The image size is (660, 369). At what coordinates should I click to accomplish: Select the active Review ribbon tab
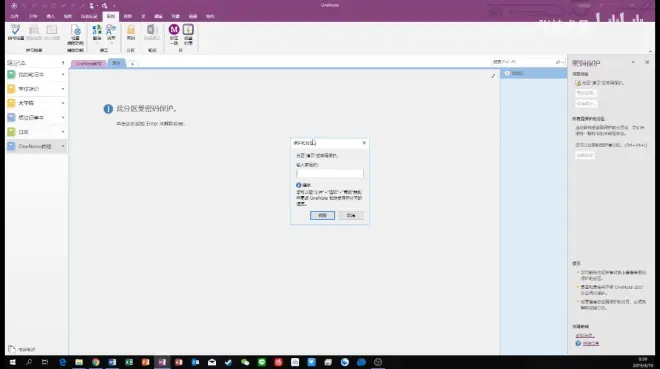(111, 16)
